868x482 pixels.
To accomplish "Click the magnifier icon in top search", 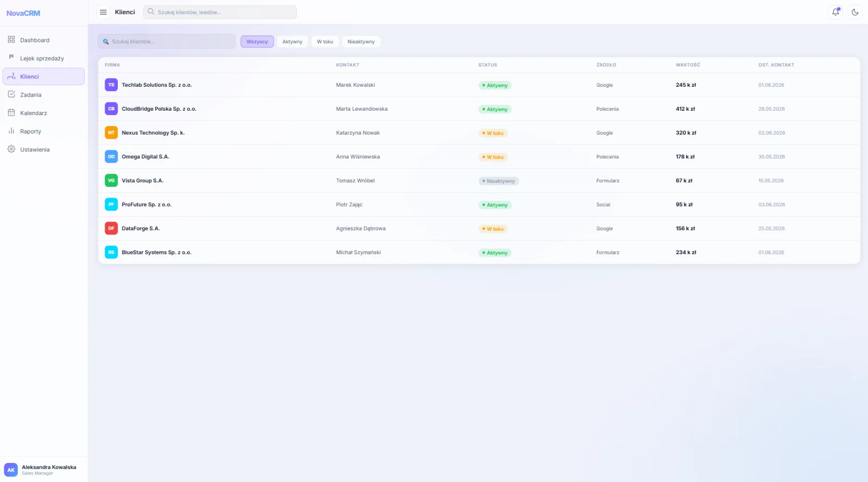I will [151, 11].
